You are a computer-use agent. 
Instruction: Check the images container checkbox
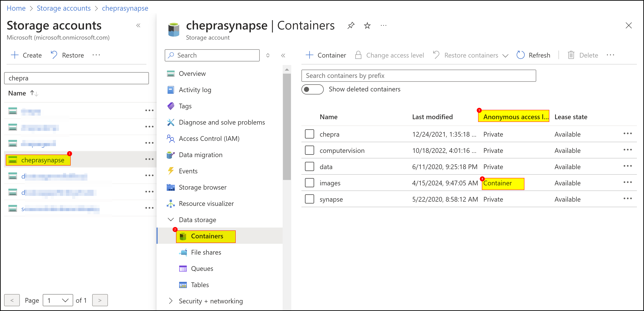(x=310, y=183)
